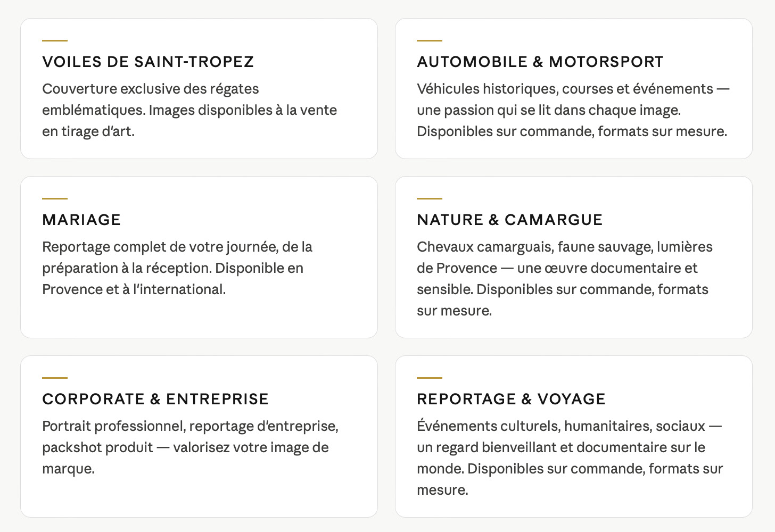Click the Automobile & Motorsport heading
775x532 pixels.
pyautogui.click(x=540, y=62)
